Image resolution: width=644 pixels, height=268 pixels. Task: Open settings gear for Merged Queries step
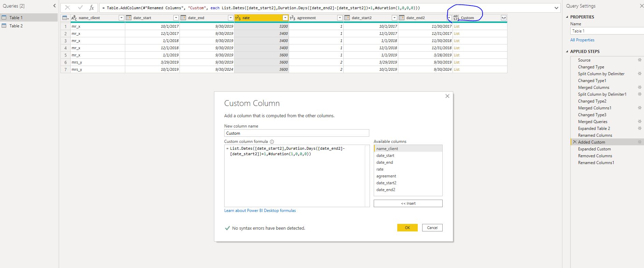pos(640,121)
